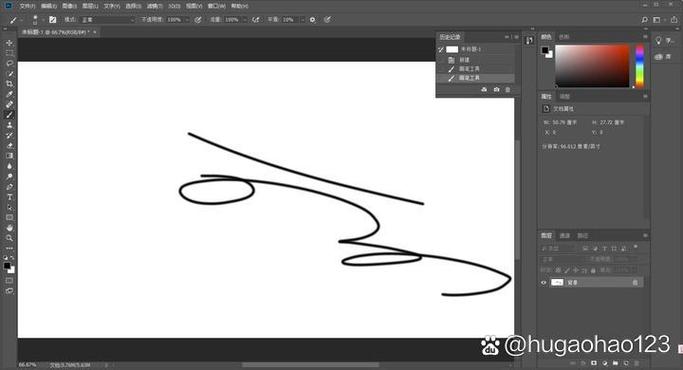Screen dimensions: 683x370
Task: Open the smoothing options gear icon
Action: [x=312, y=20]
